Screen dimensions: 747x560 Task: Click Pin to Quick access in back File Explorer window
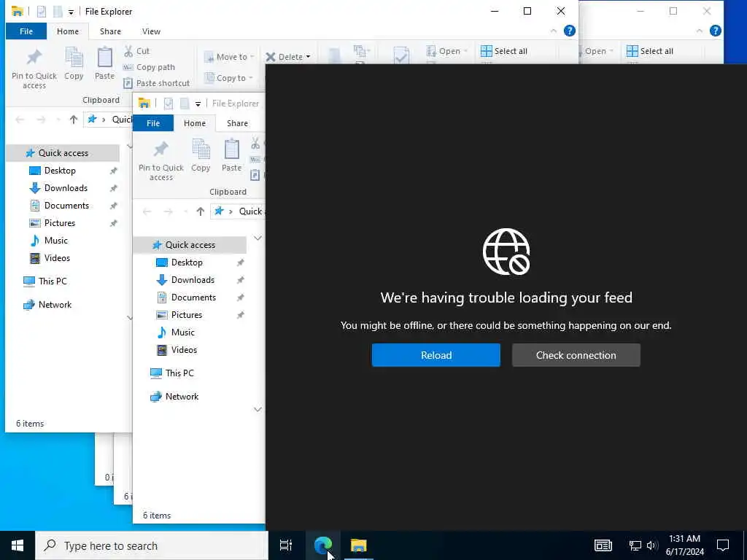point(34,69)
